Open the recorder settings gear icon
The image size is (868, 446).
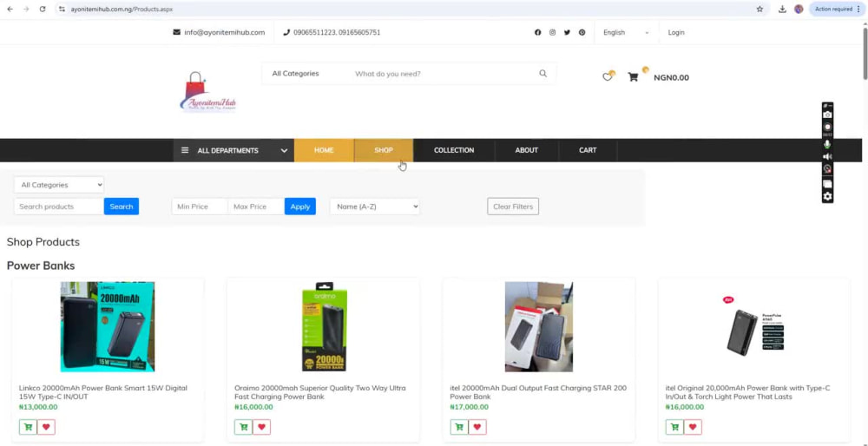coord(827,196)
